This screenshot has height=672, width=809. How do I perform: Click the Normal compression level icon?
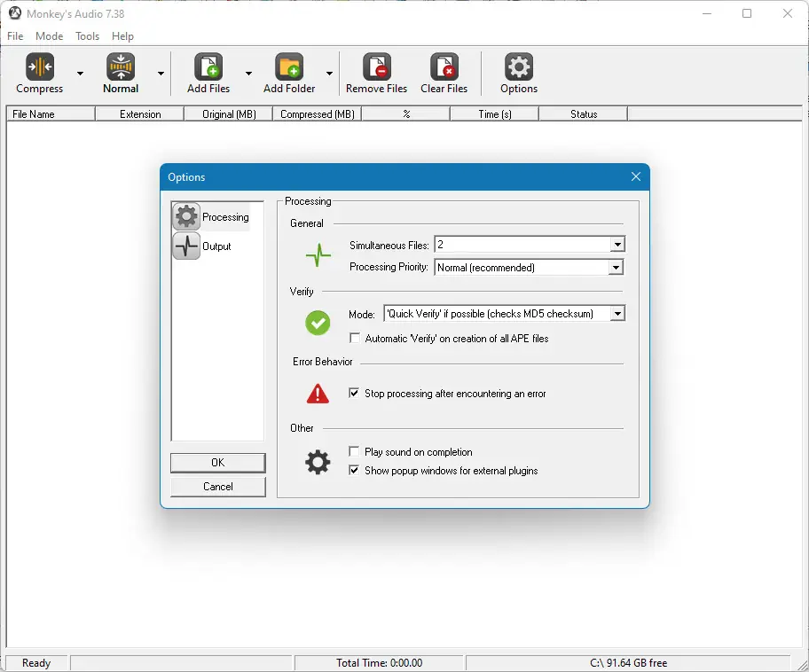click(x=121, y=66)
